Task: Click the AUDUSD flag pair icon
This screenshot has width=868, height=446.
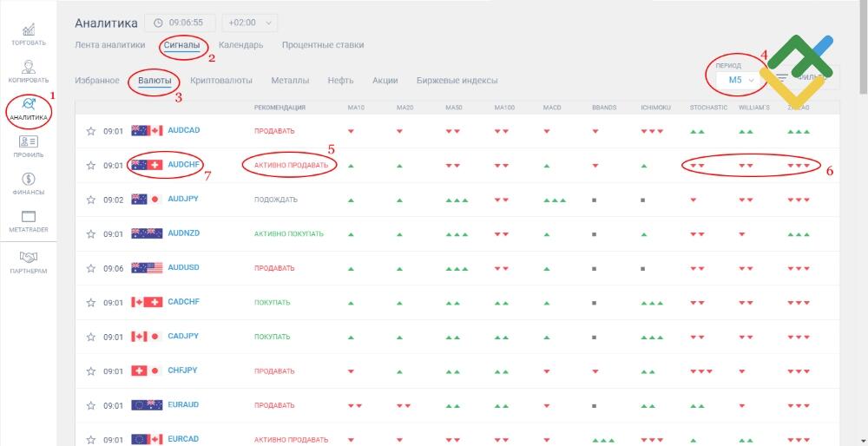Action: pyautogui.click(x=147, y=268)
